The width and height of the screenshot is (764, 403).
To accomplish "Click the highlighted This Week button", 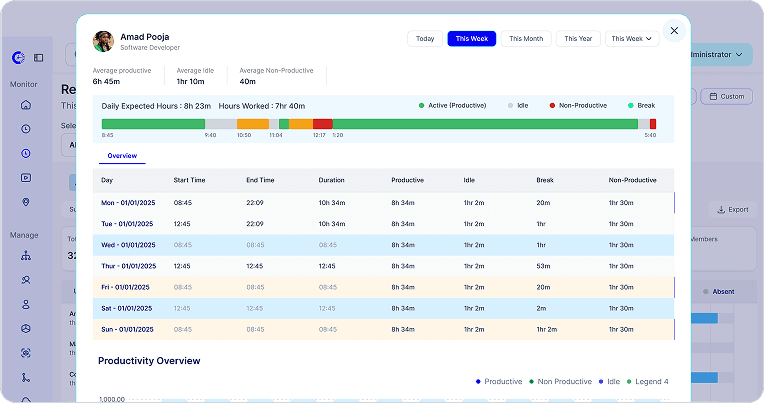I will click(472, 38).
